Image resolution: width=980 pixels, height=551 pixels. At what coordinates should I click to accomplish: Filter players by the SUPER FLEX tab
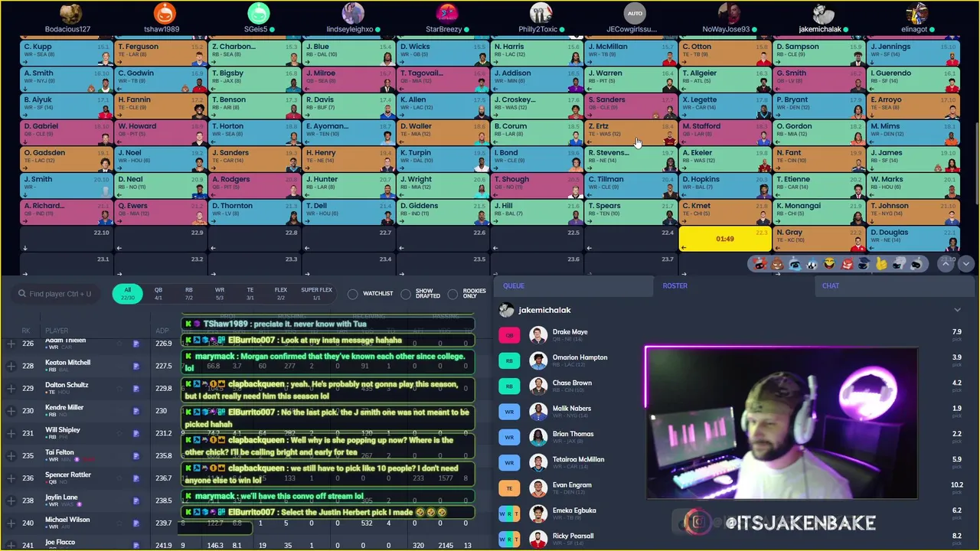click(316, 294)
